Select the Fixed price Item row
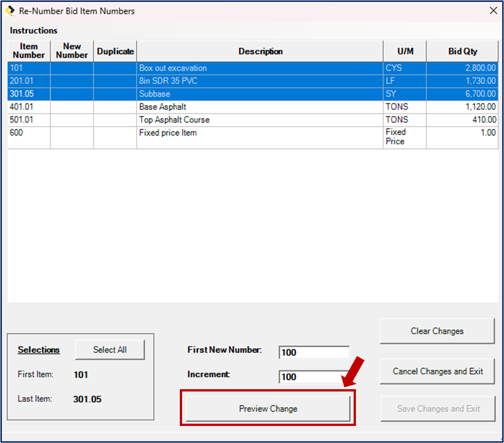The width and height of the screenshot is (504, 443). 207,133
